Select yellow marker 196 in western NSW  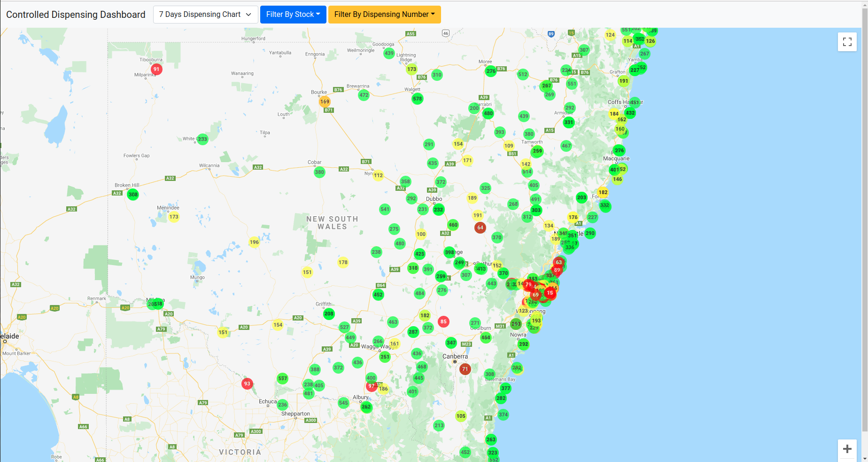[254, 243]
